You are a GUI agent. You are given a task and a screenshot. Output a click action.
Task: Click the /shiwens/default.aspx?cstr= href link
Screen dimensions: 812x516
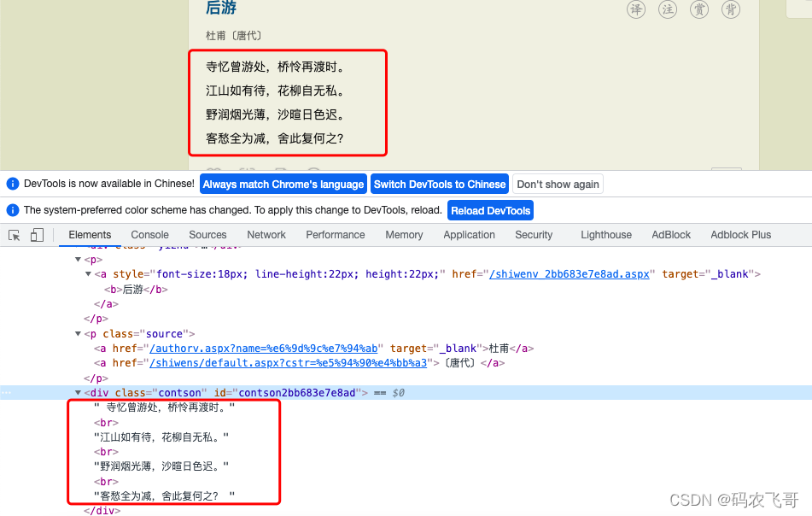288,363
